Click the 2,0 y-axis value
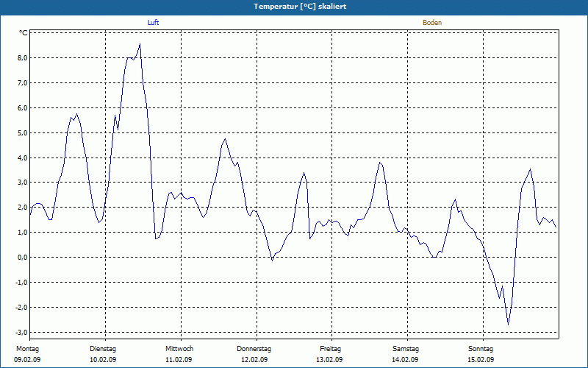 (x=21, y=208)
